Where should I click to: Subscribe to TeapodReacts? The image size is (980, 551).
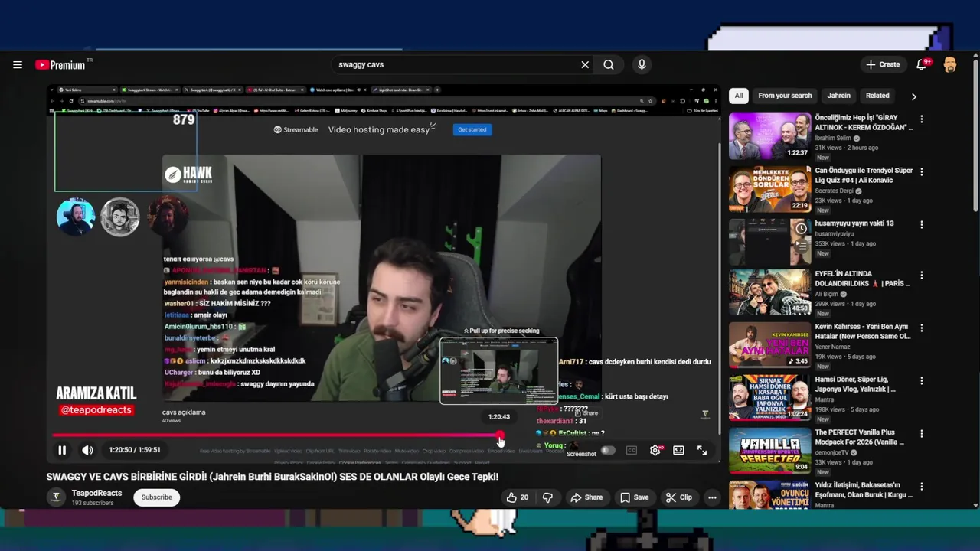tap(156, 497)
